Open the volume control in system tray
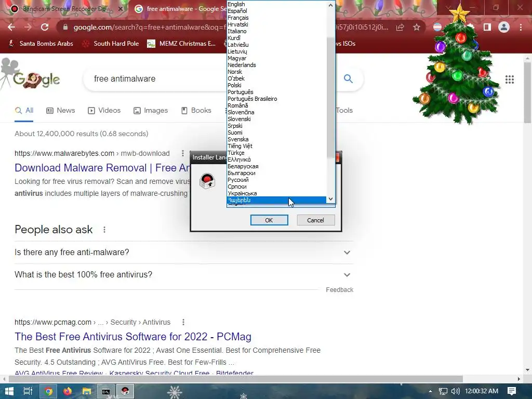Image resolution: width=532 pixels, height=399 pixels. (x=455, y=391)
